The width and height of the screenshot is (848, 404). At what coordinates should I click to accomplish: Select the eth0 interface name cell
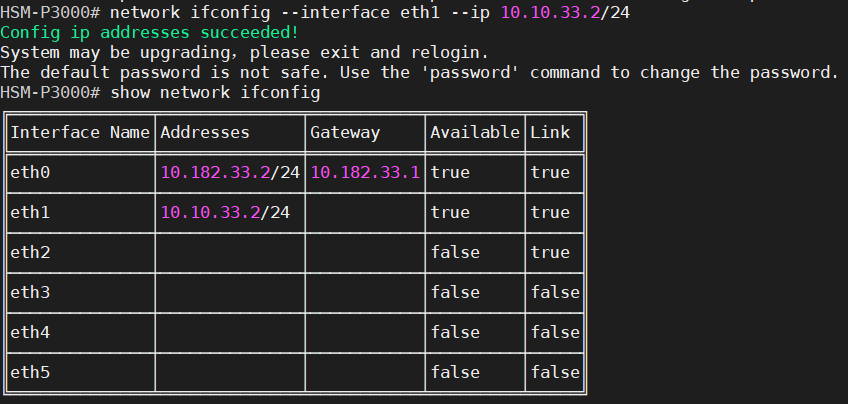(30, 172)
